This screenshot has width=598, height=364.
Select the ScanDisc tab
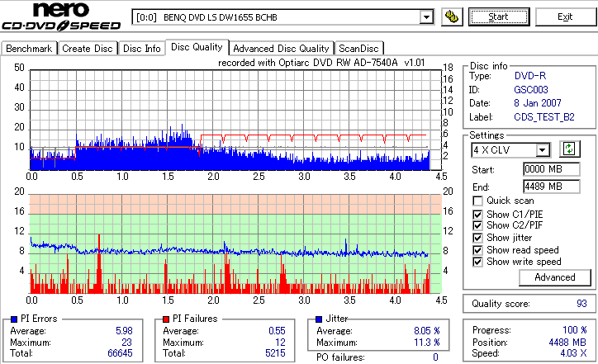click(358, 49)
